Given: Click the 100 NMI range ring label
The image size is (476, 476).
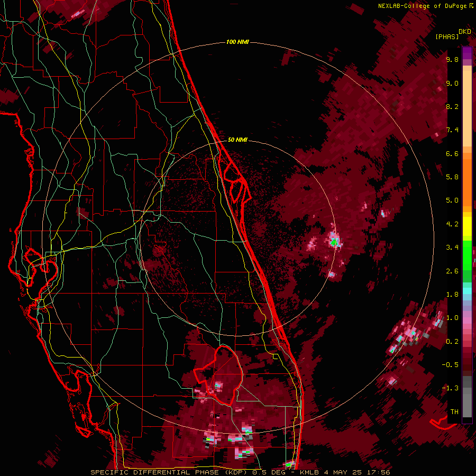Looking at the screenshot, I should [237, 42].
